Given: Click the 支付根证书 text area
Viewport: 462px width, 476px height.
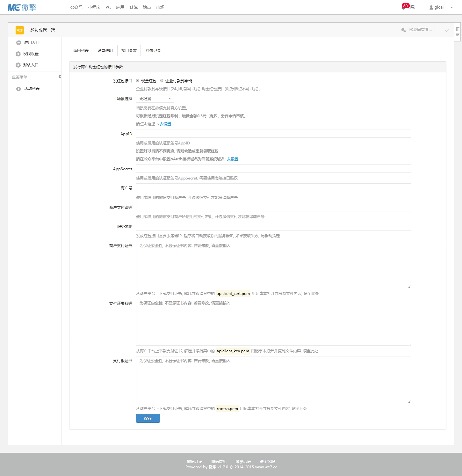Looking at the screenshot, I should click(273, 380).
